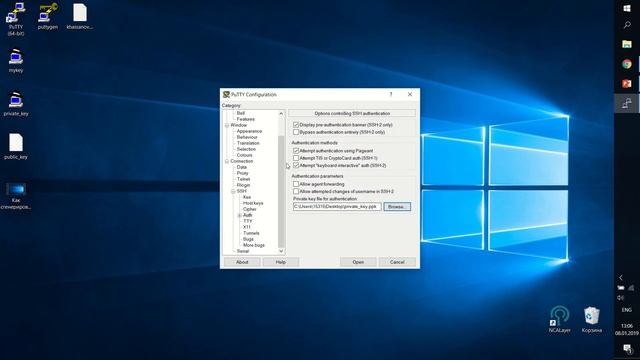Click the PuTTY Configuration title bar icon
Image resolution: width=640 pixels, height=360 pixels.
pos(226,94)
